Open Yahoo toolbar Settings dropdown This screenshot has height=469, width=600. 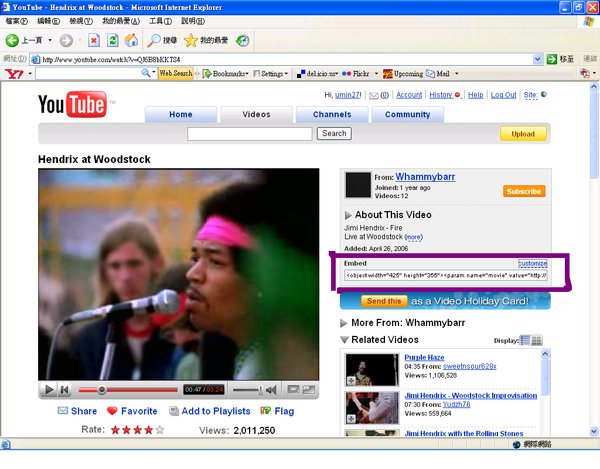tap(271, 73)
